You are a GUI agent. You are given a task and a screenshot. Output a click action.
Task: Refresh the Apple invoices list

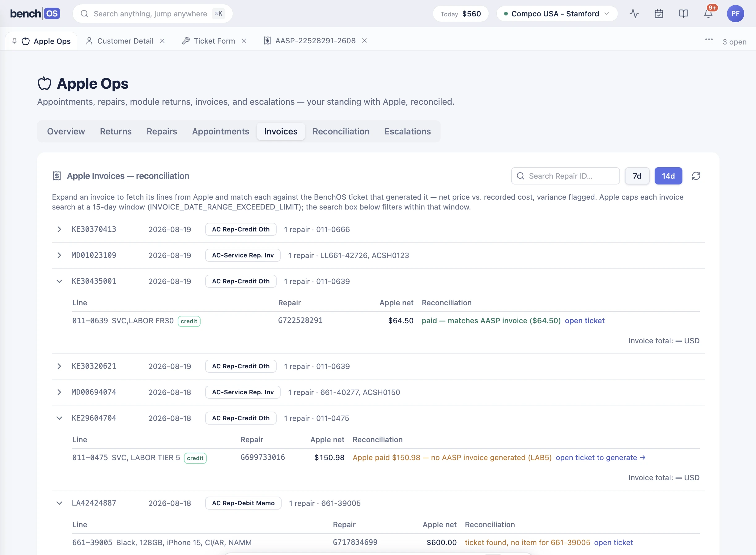click(696, 176)
